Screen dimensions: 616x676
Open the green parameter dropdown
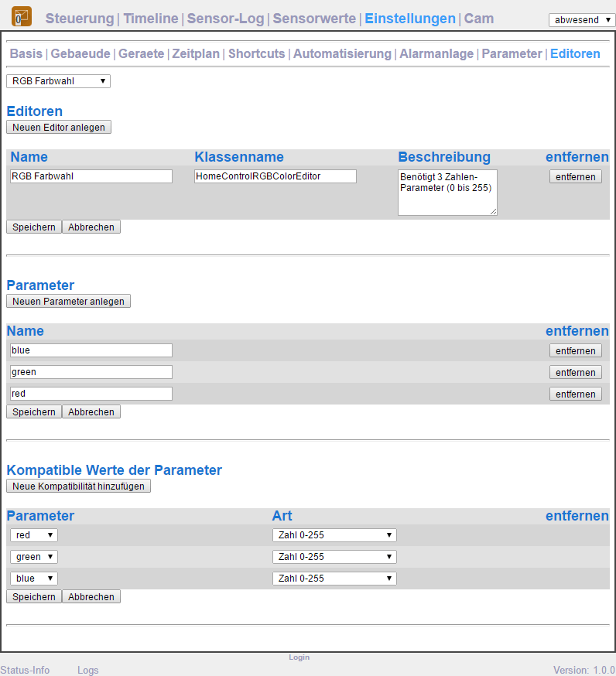tap(34, 557)
